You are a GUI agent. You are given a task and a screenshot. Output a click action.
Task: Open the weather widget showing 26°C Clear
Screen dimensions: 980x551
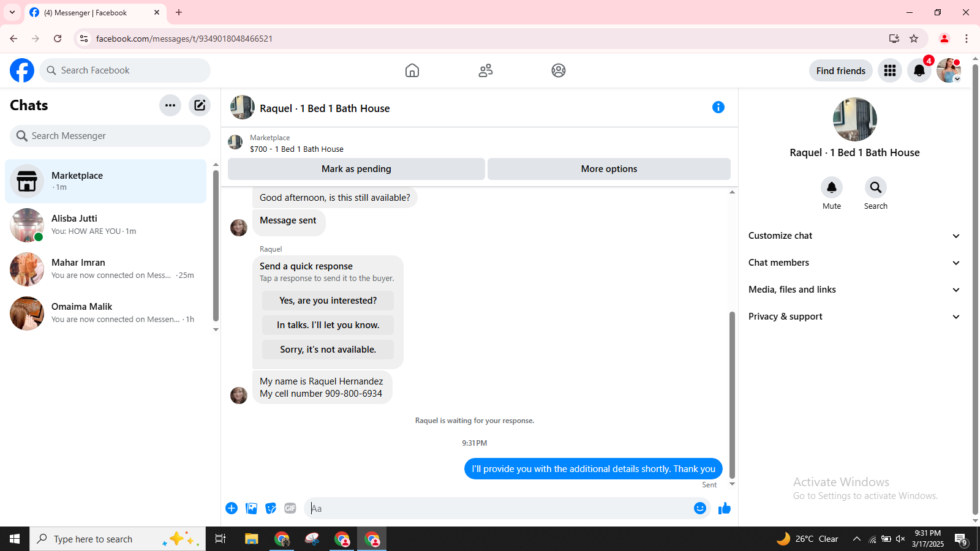(x=807, y=539)
